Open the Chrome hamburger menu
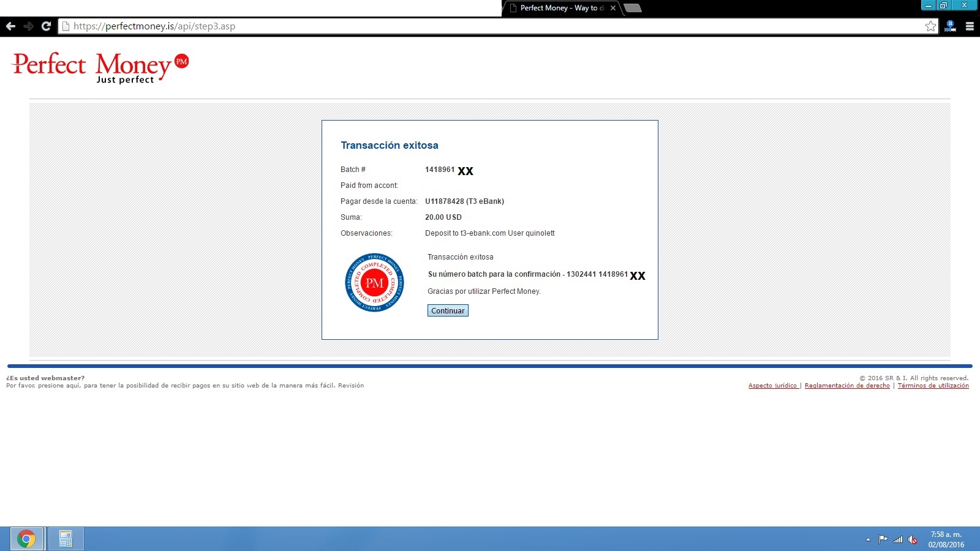Screen dimensions: 980x551 click(970, 26)
